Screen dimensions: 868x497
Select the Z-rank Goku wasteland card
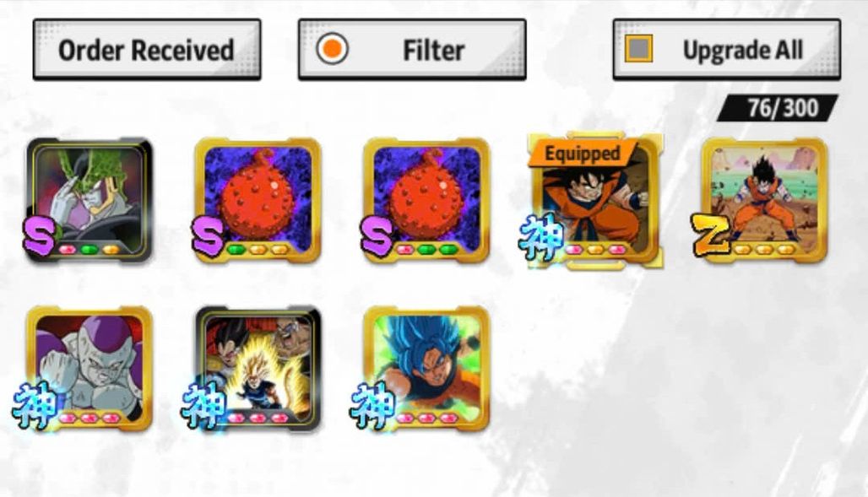pyautogui.click(x=764, y=200)
